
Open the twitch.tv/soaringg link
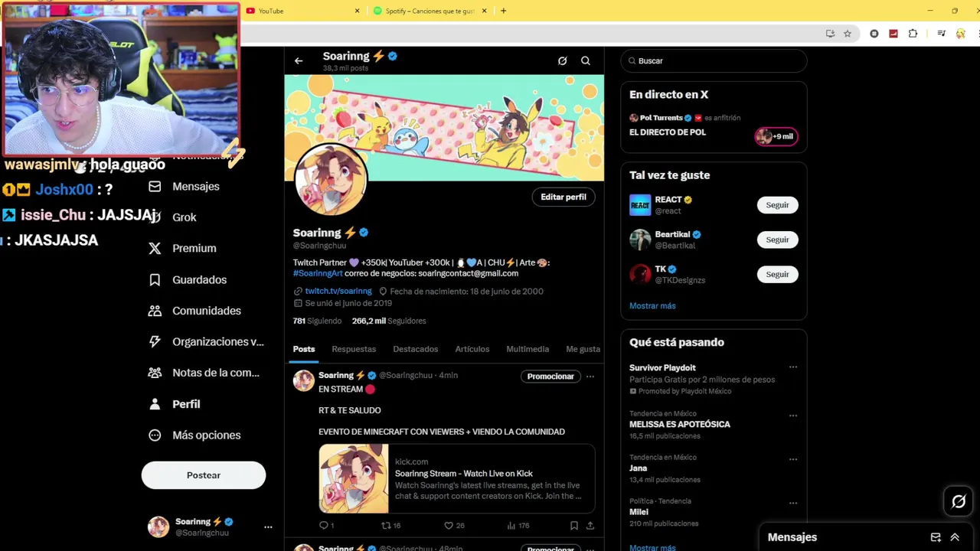tap(338, 292)
